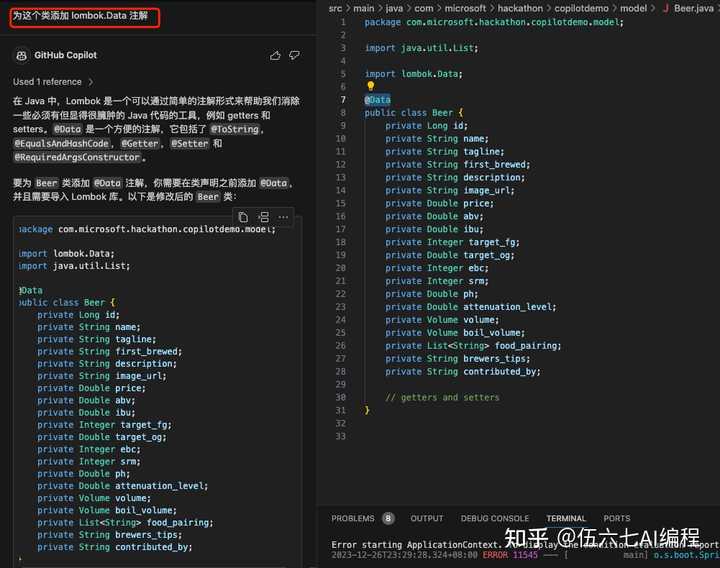720x568 pixels.
Task: Click package declaration on editor line 1
Action: click(x=494, y=22)
